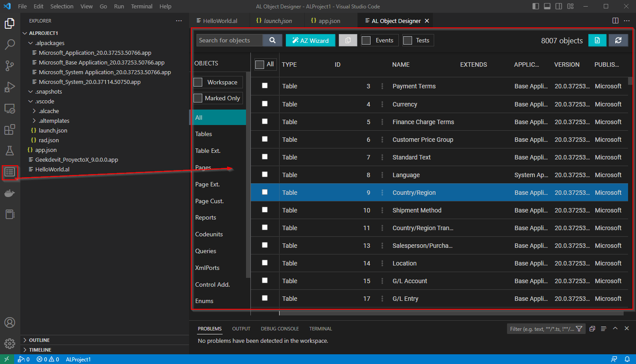Check the Currency row checkbox

point(265,104)
